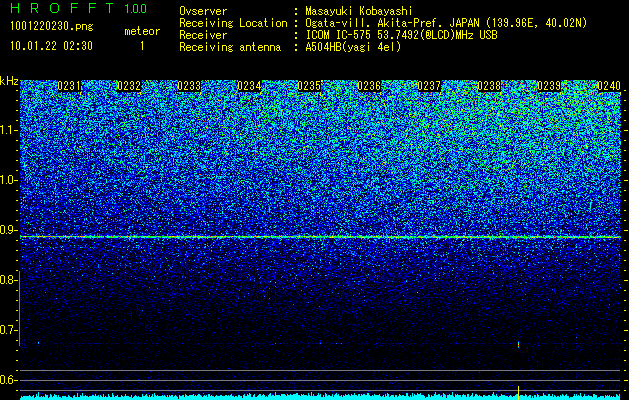Click the 0.9 frequency axis label
Viewport: 629px width, 400px height.
tap(8, 230)
